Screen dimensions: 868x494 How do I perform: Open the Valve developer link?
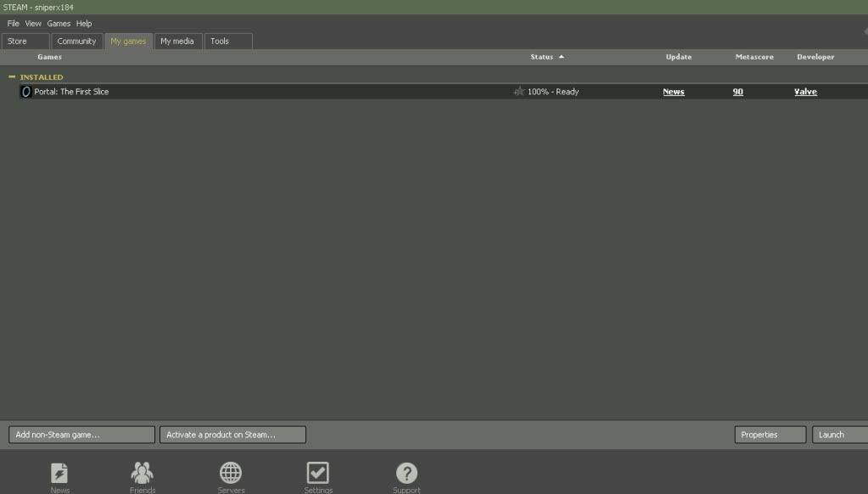(x=805, y=92)
